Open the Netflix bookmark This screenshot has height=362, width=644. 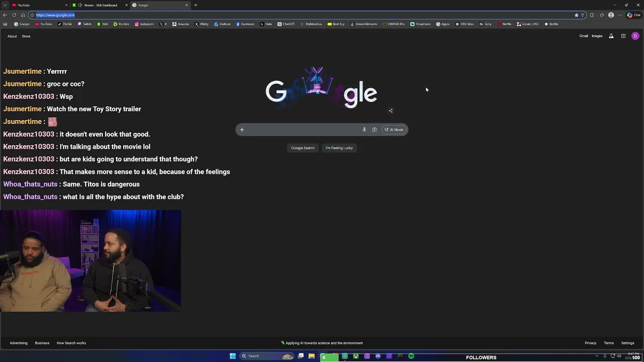pos(504,24)
